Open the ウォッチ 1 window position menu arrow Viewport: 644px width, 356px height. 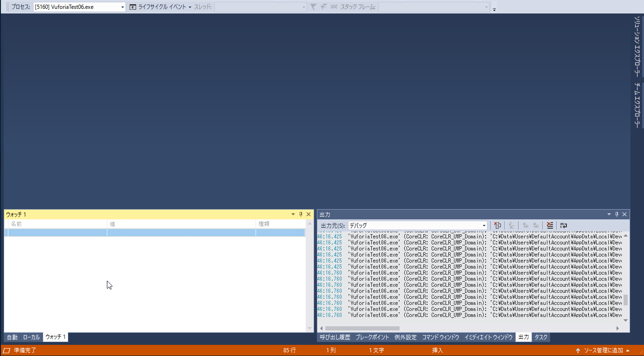tap(293, 214)
